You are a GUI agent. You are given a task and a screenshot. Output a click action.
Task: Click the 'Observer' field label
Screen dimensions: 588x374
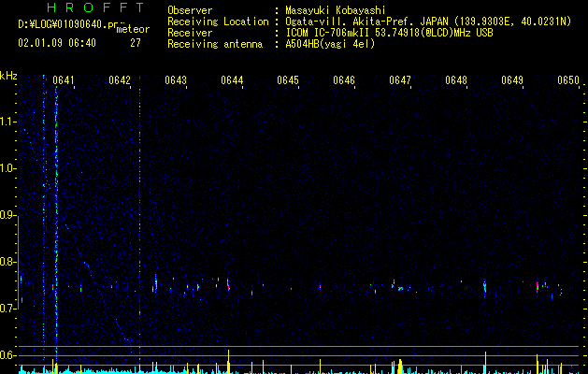[190, 10]
